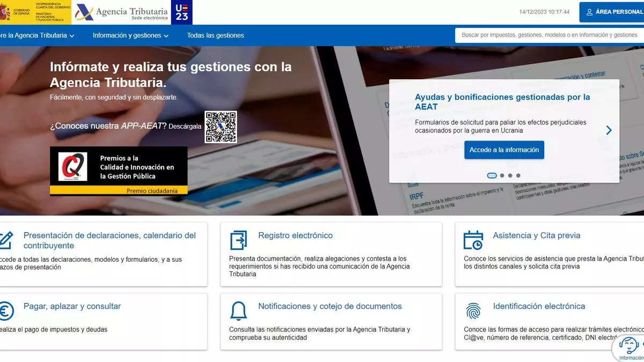Click the euro coin payment icon
Image resolution: width=644 pixels, height=362 pixels.
point(5,311)
